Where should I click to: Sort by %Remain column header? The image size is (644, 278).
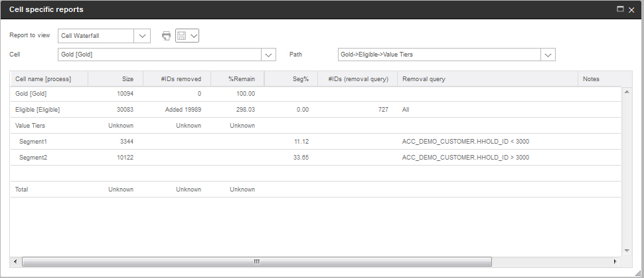238,79
